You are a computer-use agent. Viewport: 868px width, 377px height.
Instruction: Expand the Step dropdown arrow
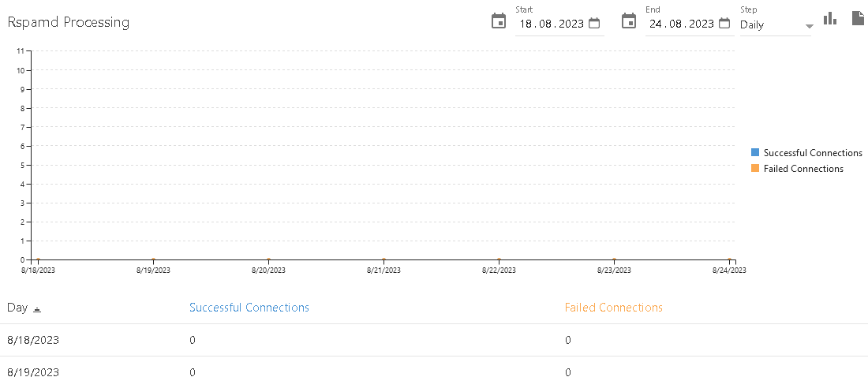pyautogui.click(x=808, y=26)
